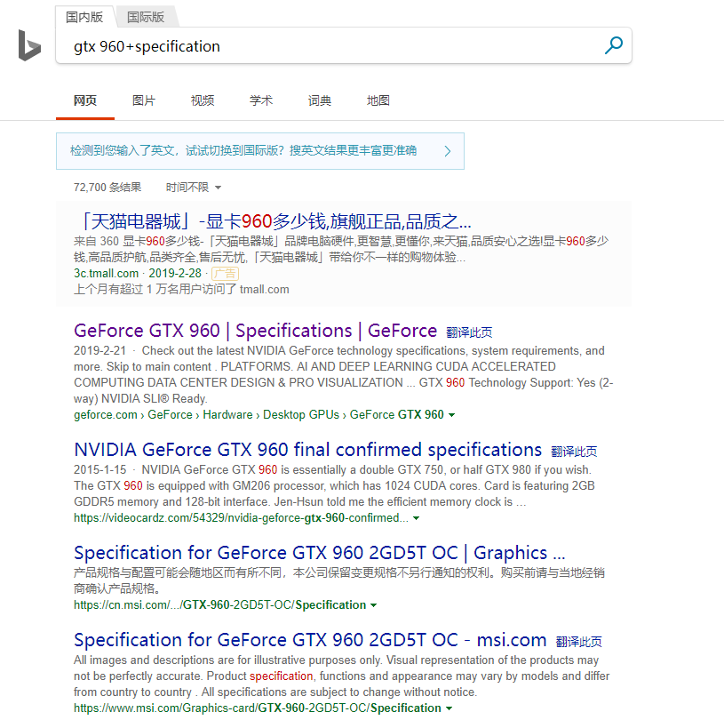Click the videocardz.com result URL

coord(242,517)
